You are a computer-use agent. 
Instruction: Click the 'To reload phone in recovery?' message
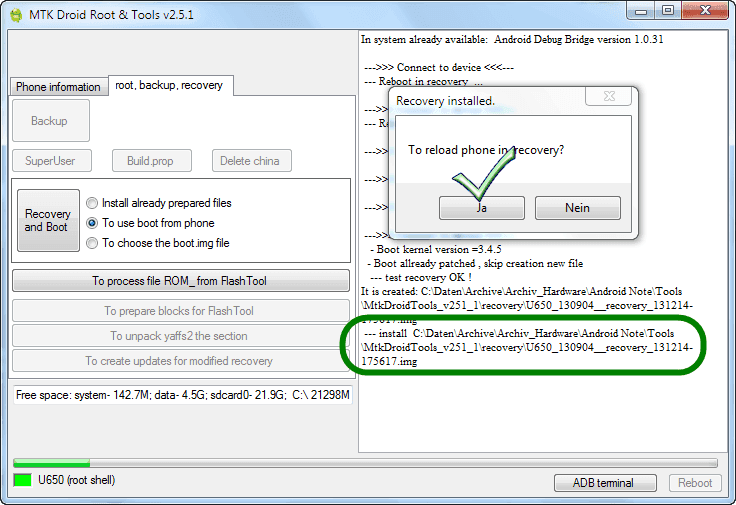pyautogui.click(x=486, y=150)
